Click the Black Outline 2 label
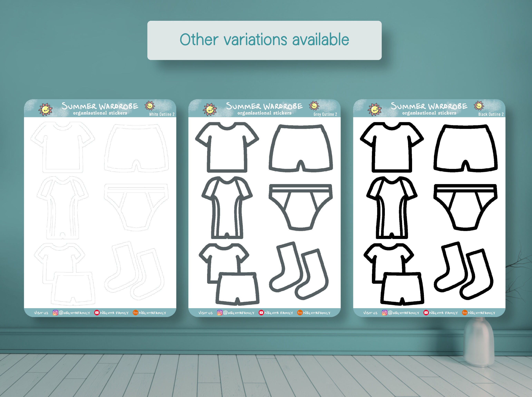Image resolution: width=532 pixels, height=397 pixels. [x=491, y=114]
